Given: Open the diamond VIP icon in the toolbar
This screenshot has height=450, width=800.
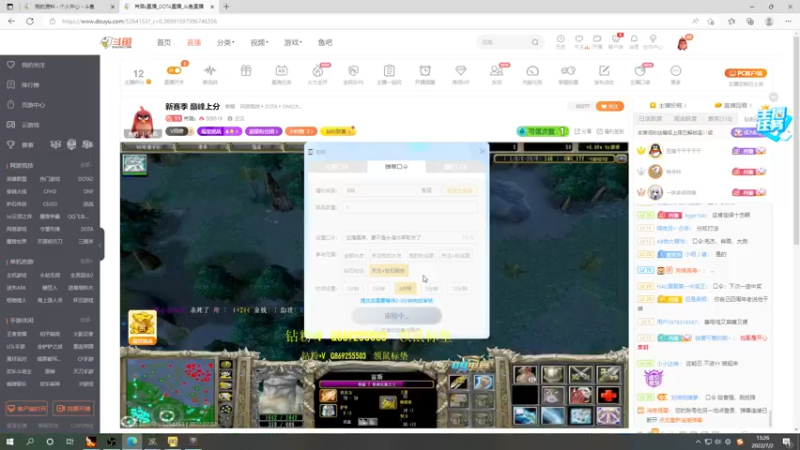Looking at the screenshot, I should pos(461,70).
